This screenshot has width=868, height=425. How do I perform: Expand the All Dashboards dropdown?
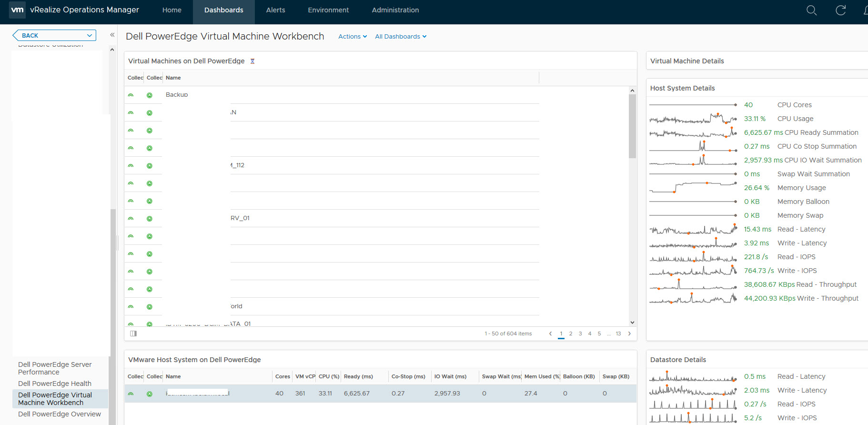click(x=401, y=37)
